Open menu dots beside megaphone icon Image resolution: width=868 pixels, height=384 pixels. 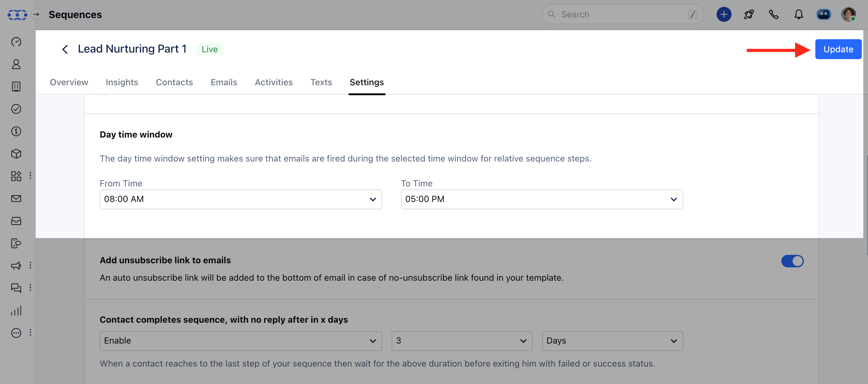pos(30,265)
